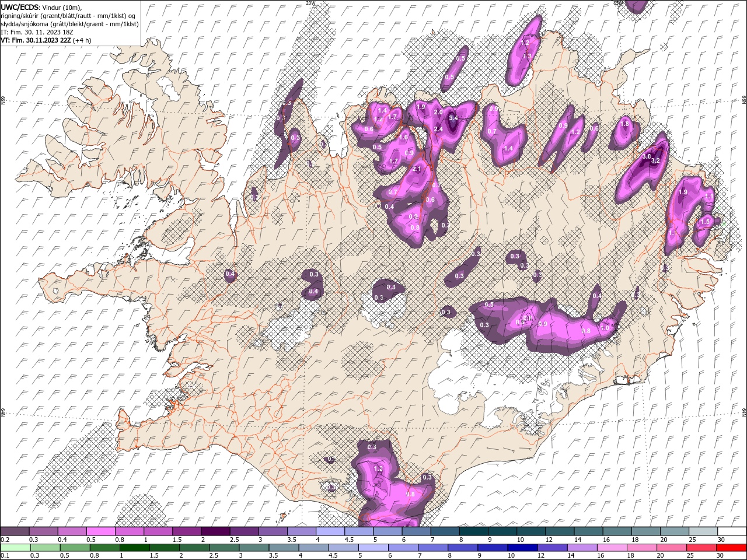The height and width of the screenshot is (560, 747).
Task: Click the 3.2 snowfall value on the map
Action: coord(655,160)
